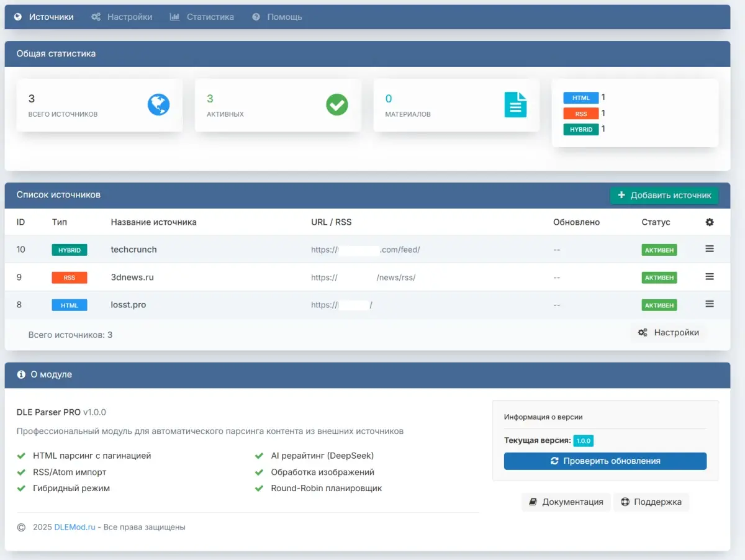Click the HYBRID type badge in statistics
This screenshot has height=560, width=745.
580,129
